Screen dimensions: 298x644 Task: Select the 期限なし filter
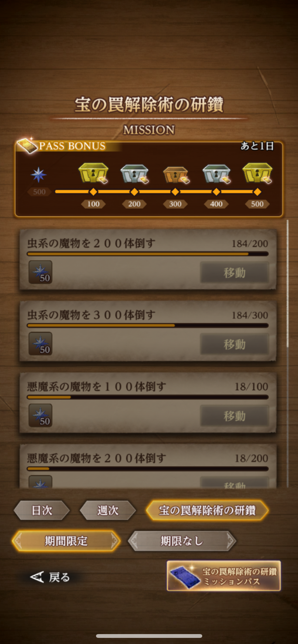[182, 541]
